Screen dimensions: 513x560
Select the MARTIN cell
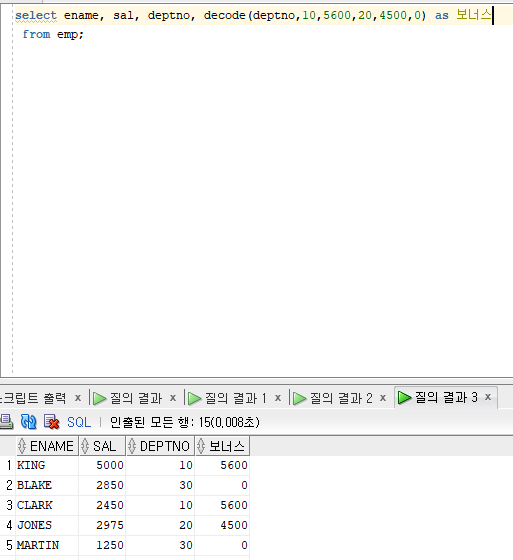click(x=47, y=545)
